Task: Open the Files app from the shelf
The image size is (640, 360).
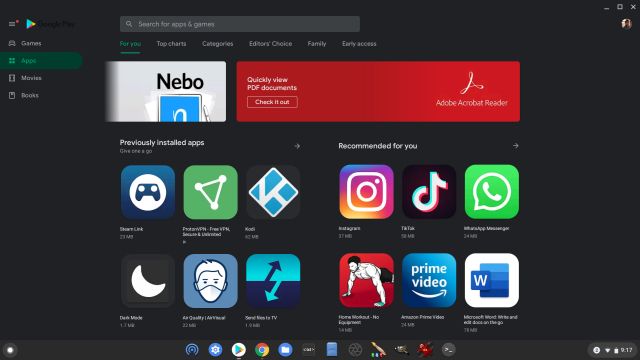Action: pos(285,350)
